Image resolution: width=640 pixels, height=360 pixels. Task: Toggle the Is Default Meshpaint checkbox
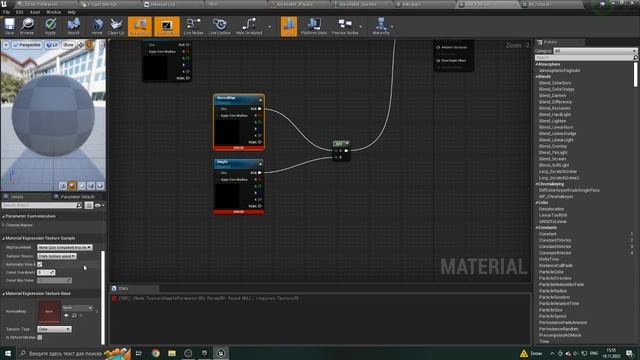click(x=40, y=338)
